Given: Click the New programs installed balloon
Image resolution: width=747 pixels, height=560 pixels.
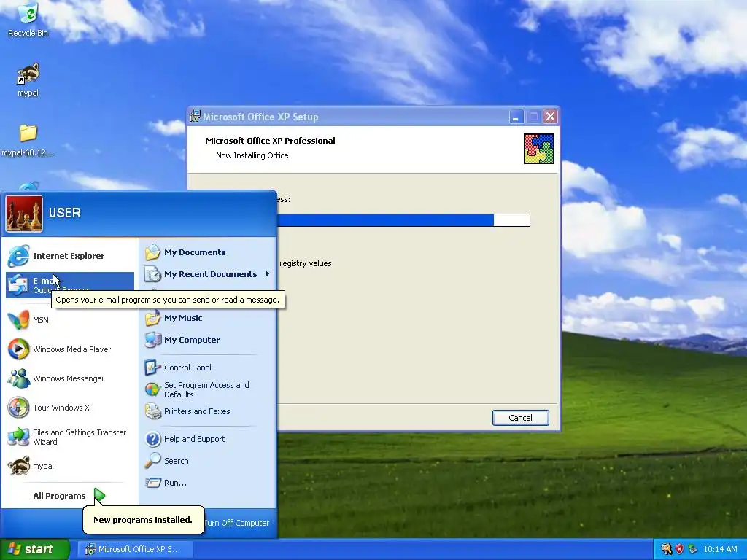Looking at the screenshot, I should (x=143, y=519).
